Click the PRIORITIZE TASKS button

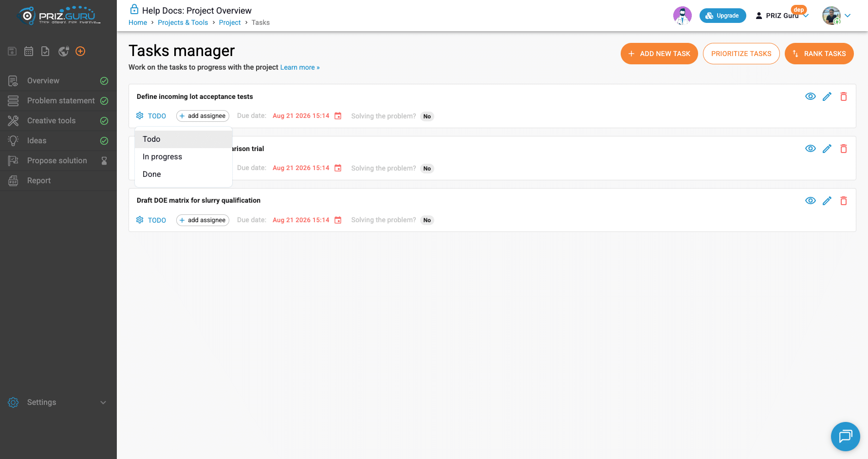[x=741, y=54]
